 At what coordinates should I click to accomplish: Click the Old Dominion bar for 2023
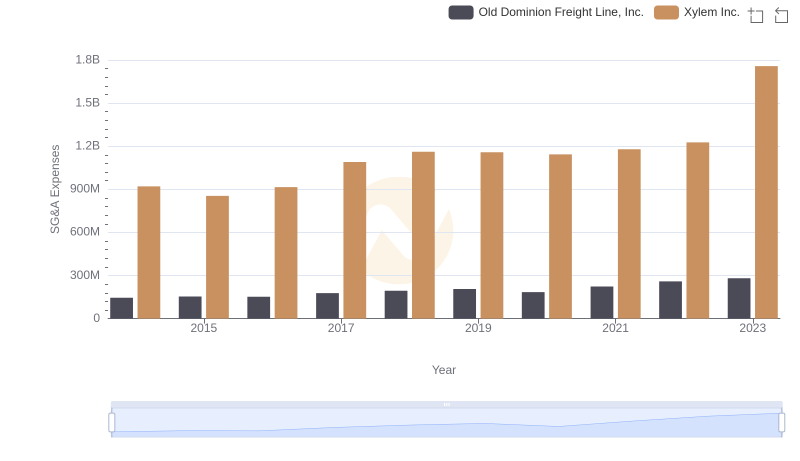739,298
